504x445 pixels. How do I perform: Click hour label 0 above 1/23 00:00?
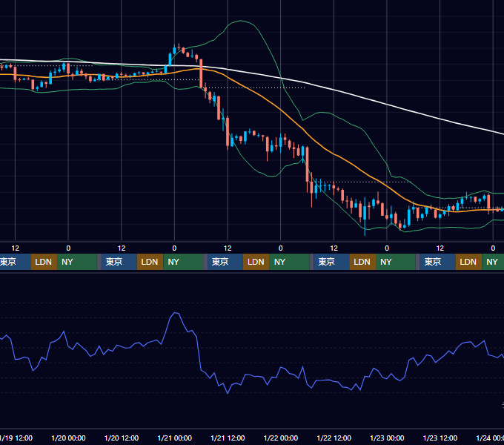coord(387,248)
